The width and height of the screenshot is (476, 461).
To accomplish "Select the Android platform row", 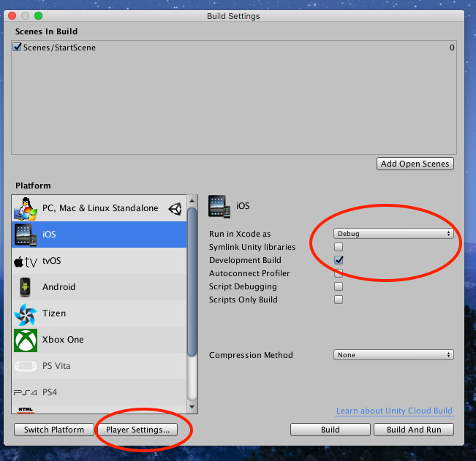I will point(99,287).
